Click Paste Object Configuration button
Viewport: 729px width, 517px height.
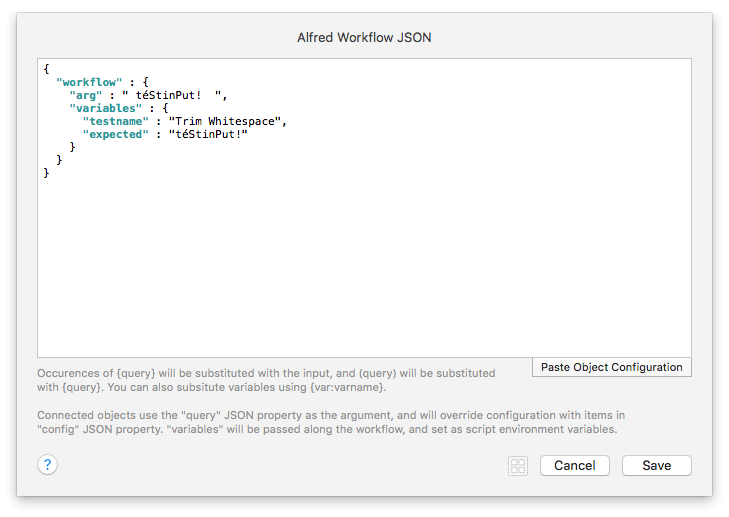coord(611,367)
